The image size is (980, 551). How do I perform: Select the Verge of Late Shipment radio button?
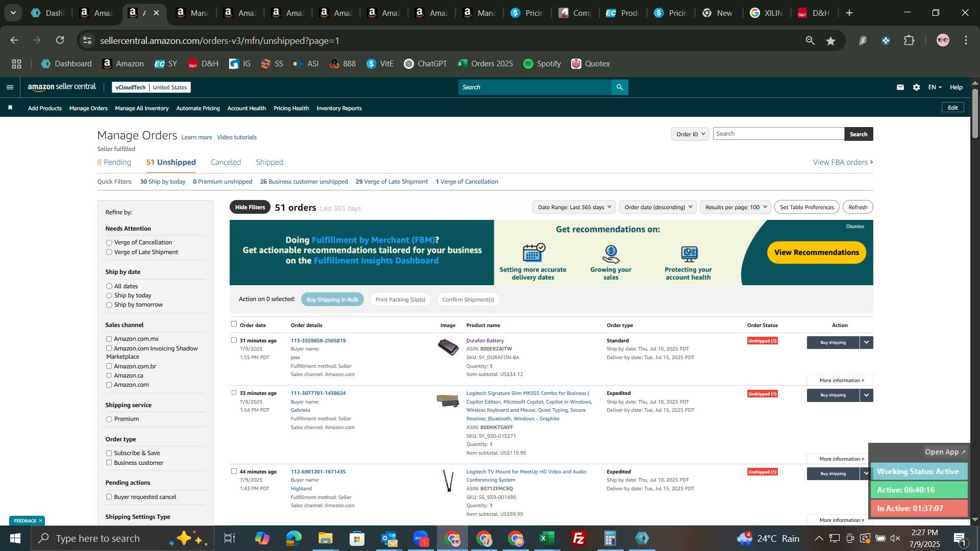(x=109, y=253)
